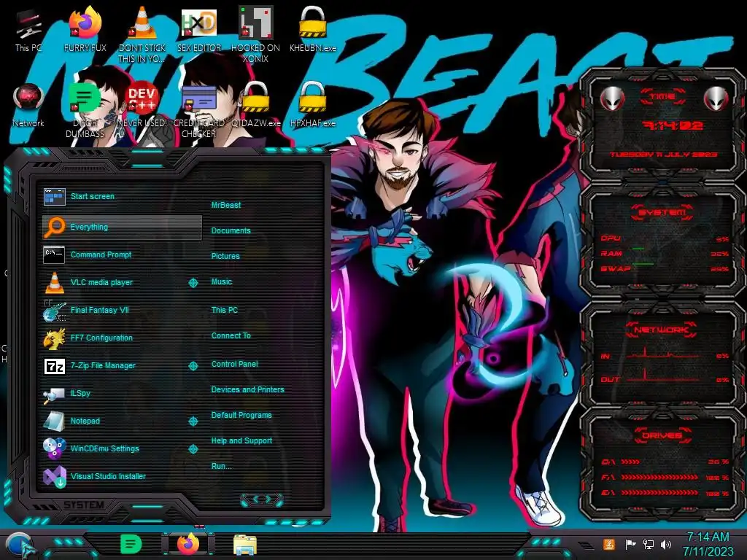Expand WinCDEmu Settings jump list

(193, 449)
